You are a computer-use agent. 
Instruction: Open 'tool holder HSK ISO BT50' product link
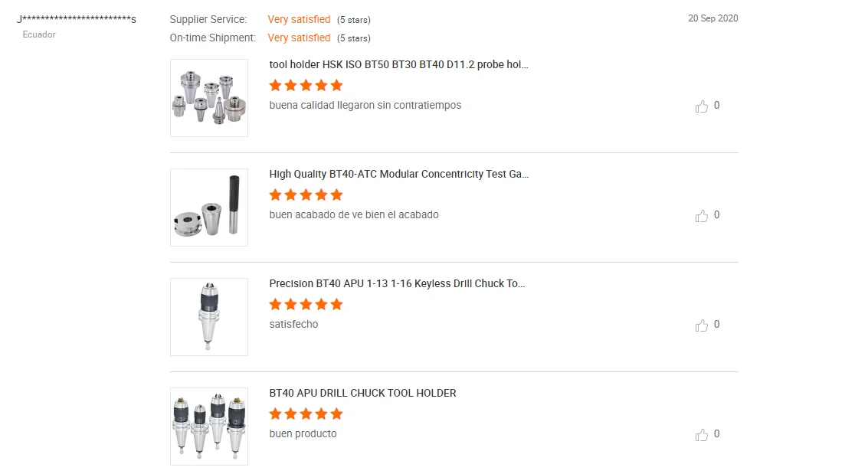[399, 64]
